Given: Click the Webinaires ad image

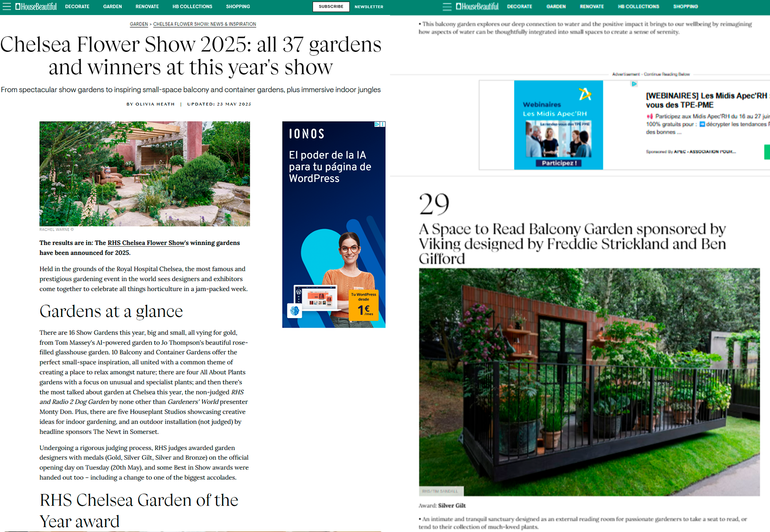Looking at the screenshot, I should pyautogui.click(x=558, y=125).
